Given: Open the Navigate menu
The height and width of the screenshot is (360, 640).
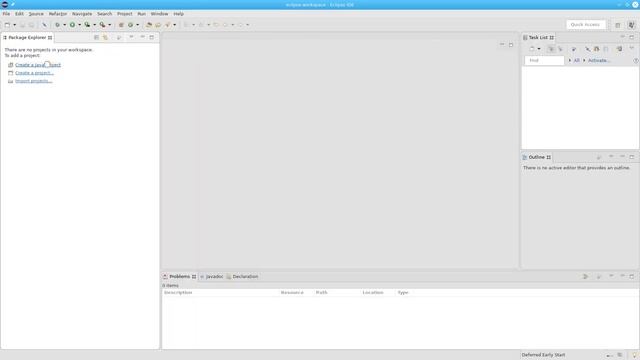Looking at the screenshot, I should tap(82, 14).
